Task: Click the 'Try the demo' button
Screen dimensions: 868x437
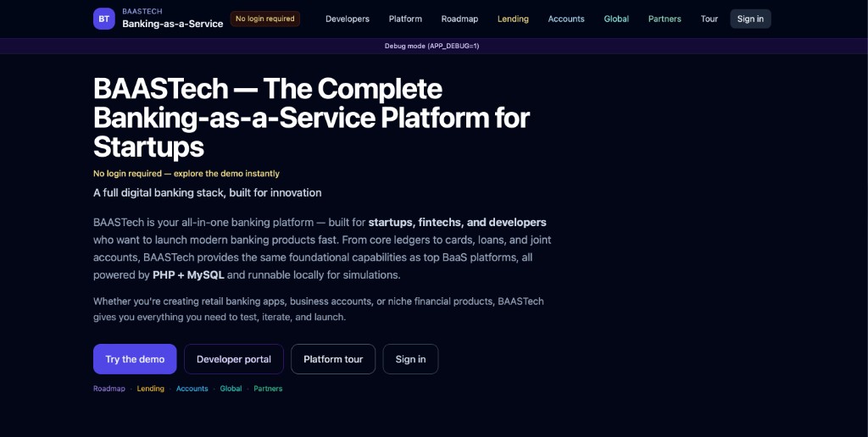Action: point(135,359)
